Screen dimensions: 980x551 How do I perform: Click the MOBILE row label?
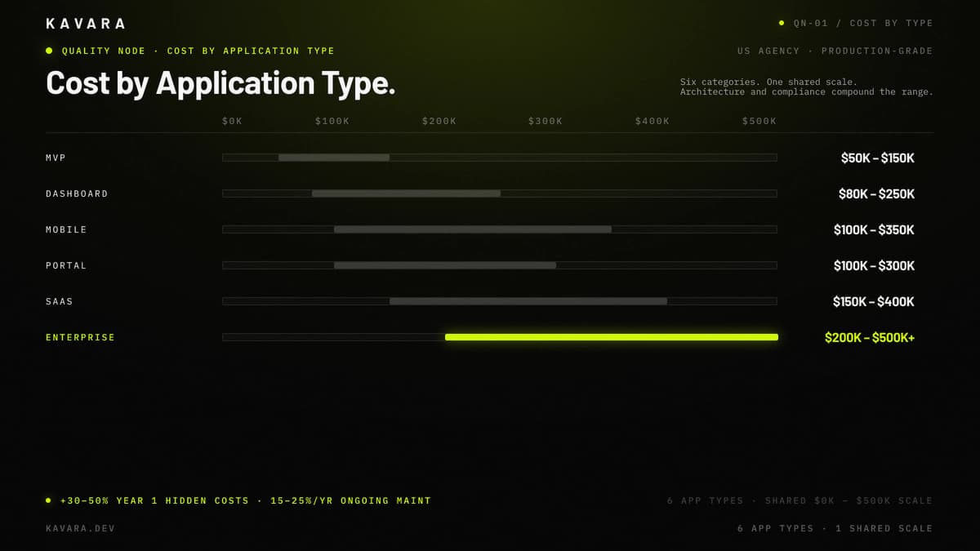coord(66,229)
